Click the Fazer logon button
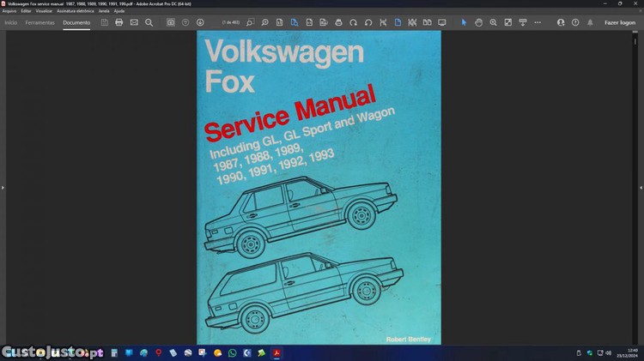 pyautogui.click(x=620, y=22)
